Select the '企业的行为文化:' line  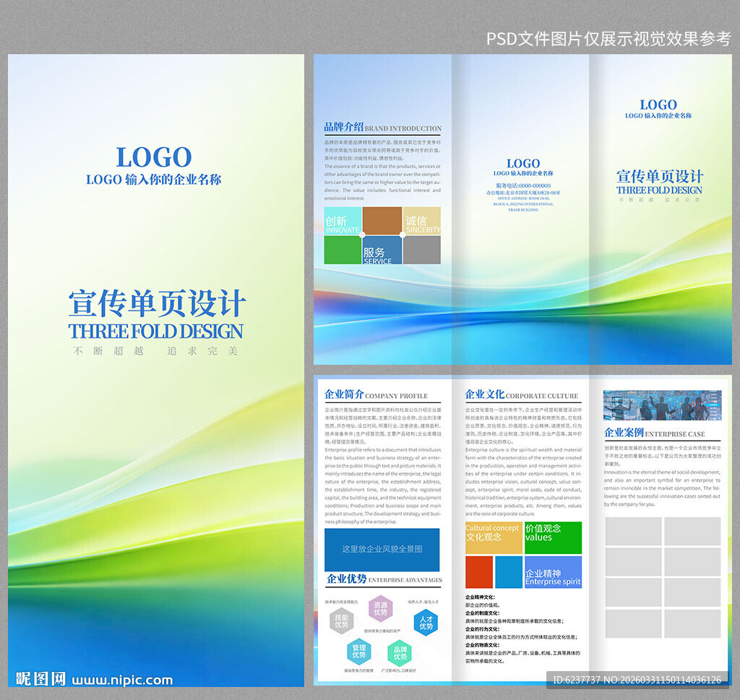coord(482,629)
